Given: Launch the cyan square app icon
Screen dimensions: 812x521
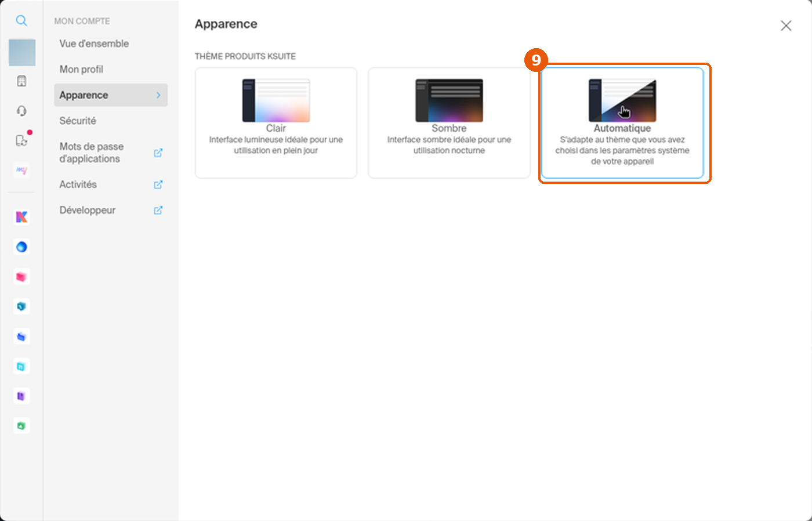Looking at the screenshot, I should coord(21,366).
